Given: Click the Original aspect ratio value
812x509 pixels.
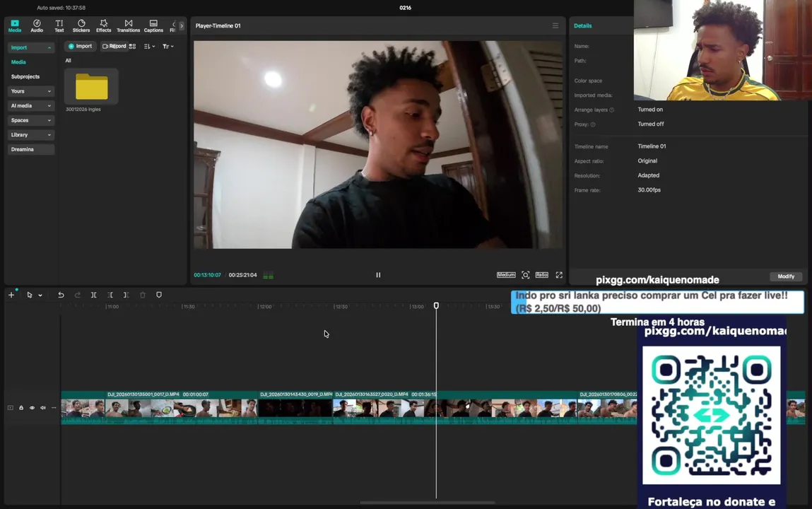Looking at the screenshot, I should pos(647,161).
